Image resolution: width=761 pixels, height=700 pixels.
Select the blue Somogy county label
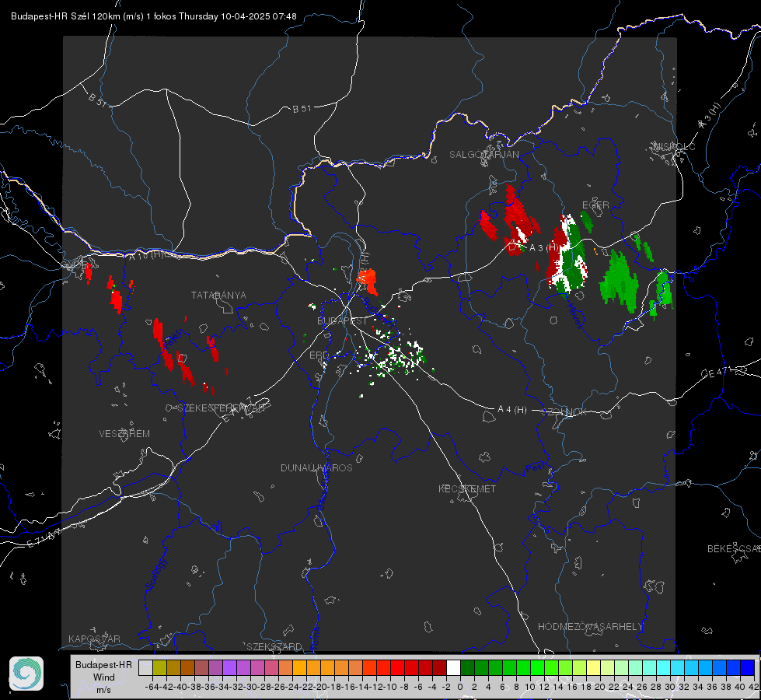(x=155, y=574)
